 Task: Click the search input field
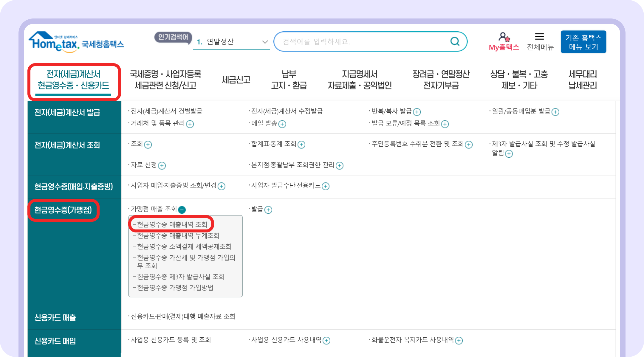pyautogui.click(x=358, y=41)
